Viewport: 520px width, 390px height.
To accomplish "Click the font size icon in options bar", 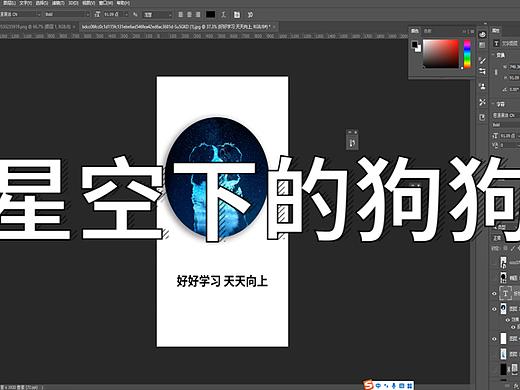I will coord(97,14).
